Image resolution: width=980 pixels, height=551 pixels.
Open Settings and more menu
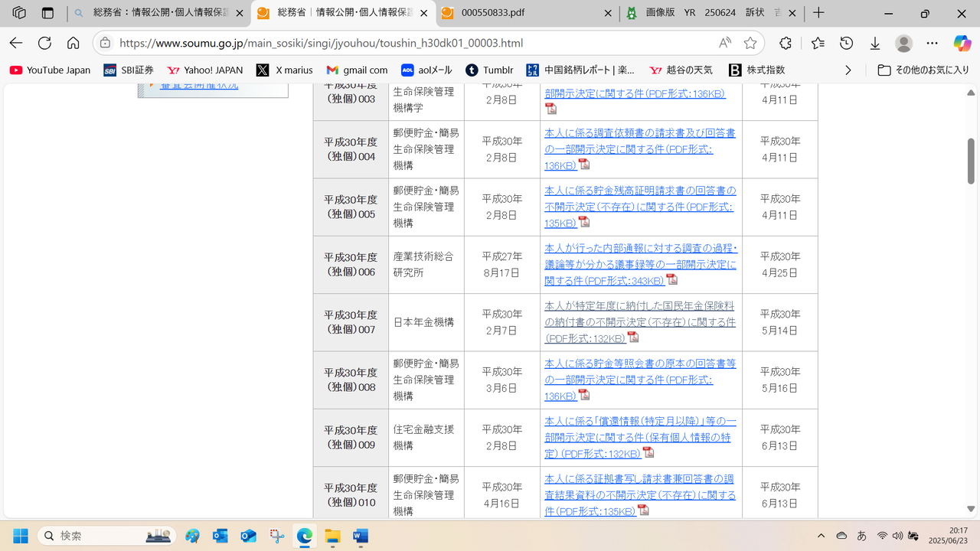click(x=932, y=44)
